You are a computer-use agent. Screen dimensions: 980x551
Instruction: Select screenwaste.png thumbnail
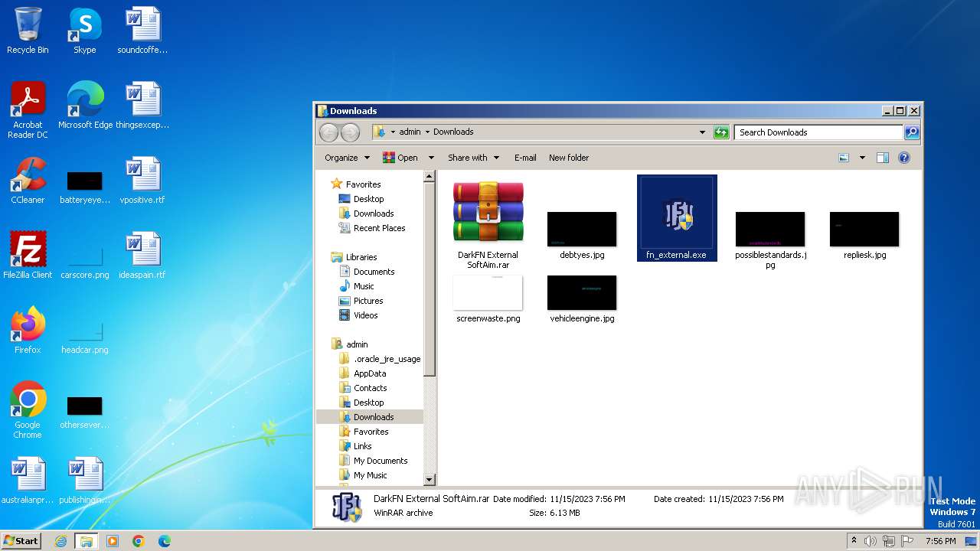488,299
